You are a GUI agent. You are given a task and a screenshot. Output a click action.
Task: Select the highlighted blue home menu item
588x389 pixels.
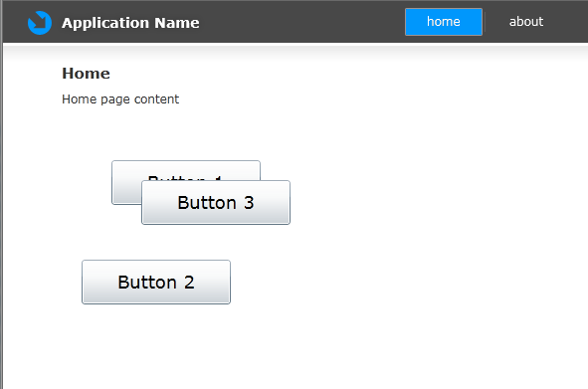[444, 22]
